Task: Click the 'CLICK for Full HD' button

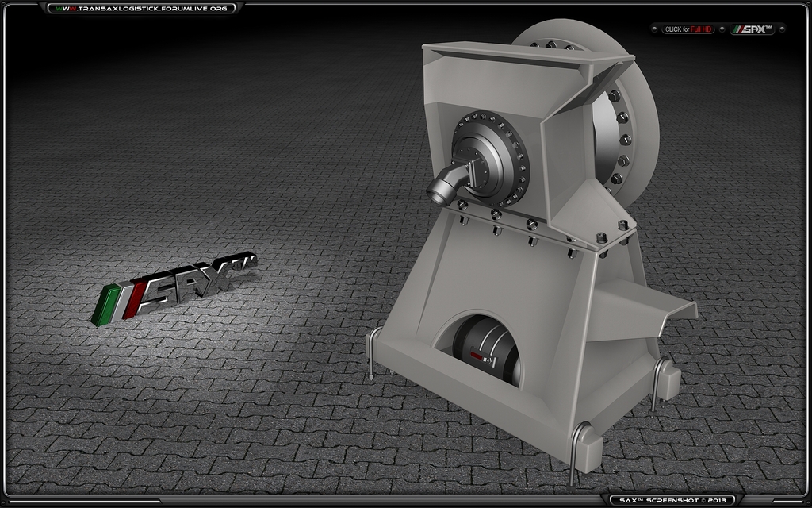Action: tap(688, 29)
